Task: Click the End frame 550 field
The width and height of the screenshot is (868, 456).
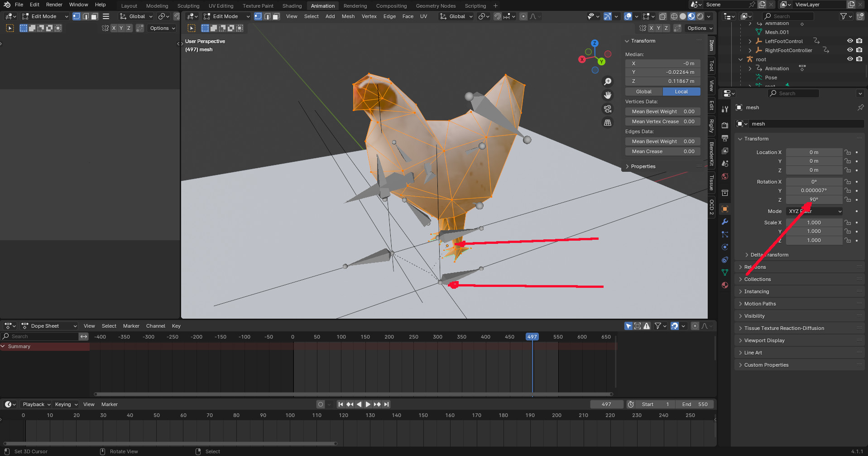Action: [x=695, y=404]
